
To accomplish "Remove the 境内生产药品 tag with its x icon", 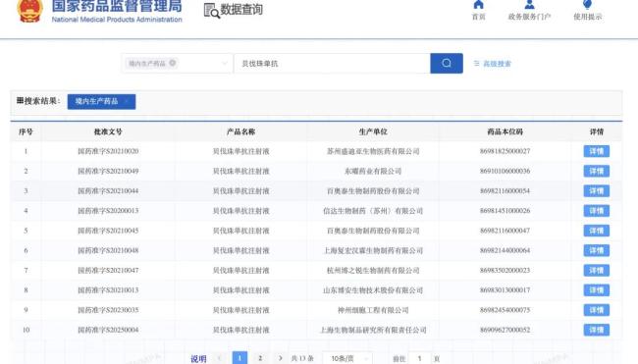I will 173,63.
